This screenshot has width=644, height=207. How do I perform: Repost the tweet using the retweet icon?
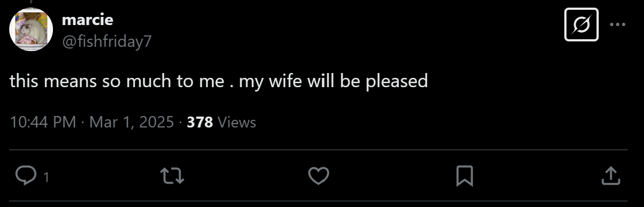[x=172, y=176]
